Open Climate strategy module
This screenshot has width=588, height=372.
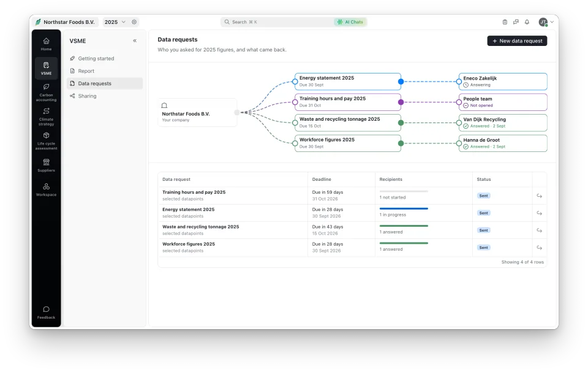[x=46, y=116]
